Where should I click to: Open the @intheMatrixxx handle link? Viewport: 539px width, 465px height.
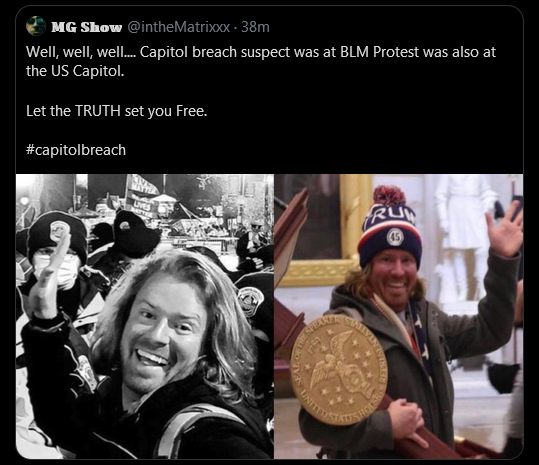click(x=178, y=27)
